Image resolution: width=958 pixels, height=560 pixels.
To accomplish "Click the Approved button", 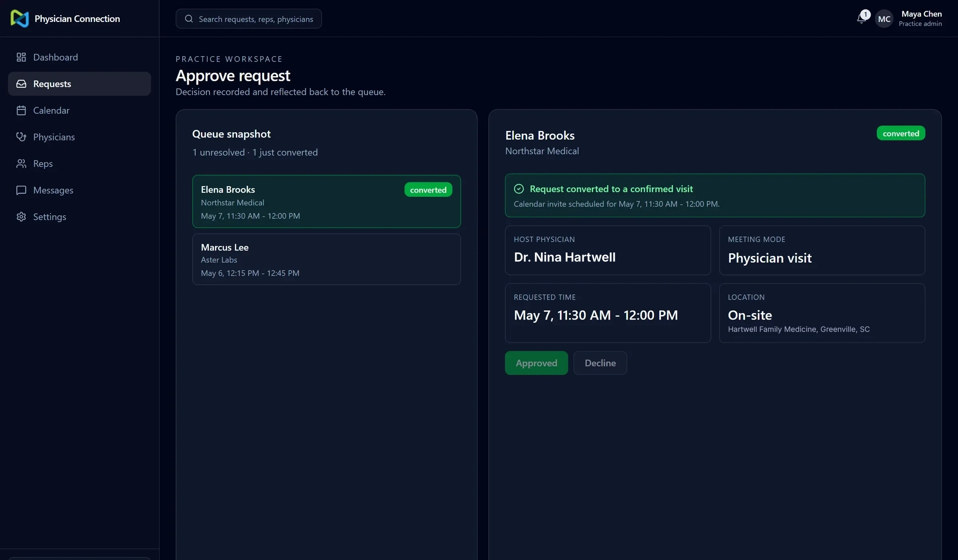I will [x=536, y=363].
